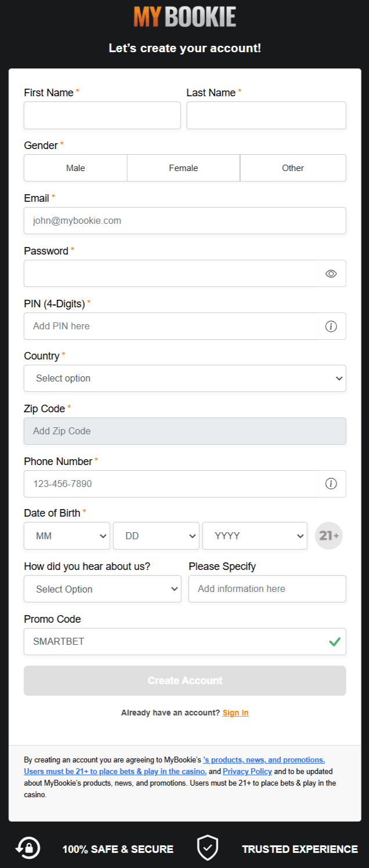Open the Phone Number info icon
This screenshot has width=369, height=868.
click(x=331, y=484)
